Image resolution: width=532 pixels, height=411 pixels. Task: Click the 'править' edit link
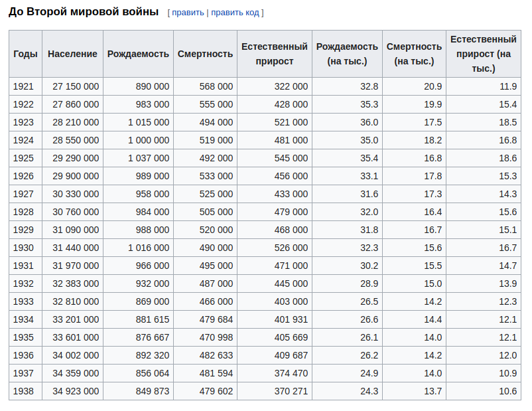pyautogui.click(x=188, y=13)
